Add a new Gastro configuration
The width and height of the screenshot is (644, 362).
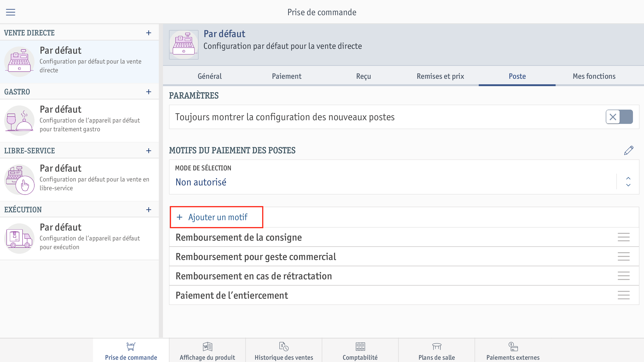(148, 92)
